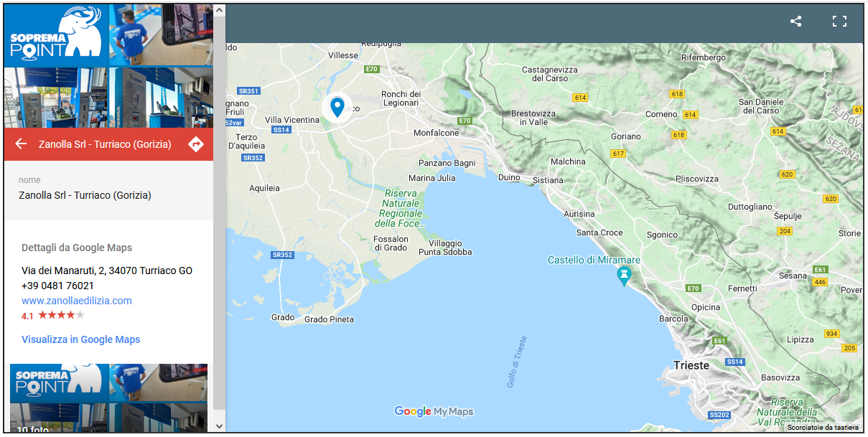
Task: Click Visualizza in Google Maps link
Action: pyautogui.click(x=81, y=339)
